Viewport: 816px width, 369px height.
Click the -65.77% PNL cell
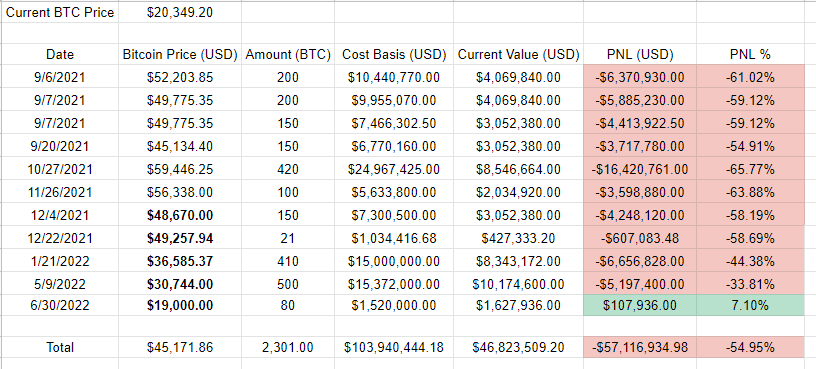tap(750, 169)
